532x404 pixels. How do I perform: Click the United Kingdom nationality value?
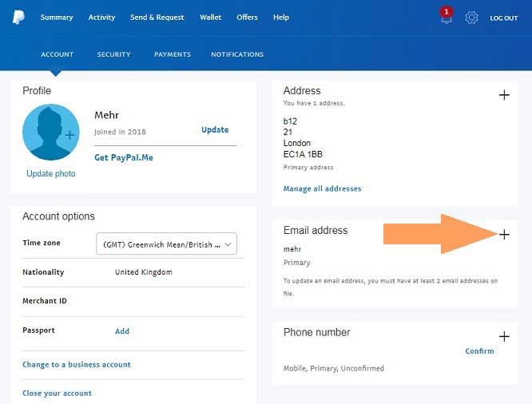[x=144, y=272]
